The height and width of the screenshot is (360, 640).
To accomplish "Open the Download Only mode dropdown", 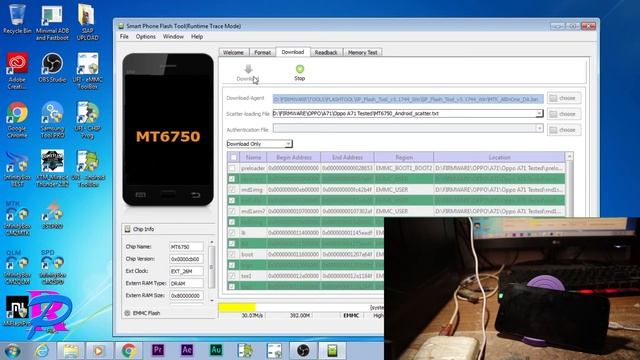I will click(260, 144).
